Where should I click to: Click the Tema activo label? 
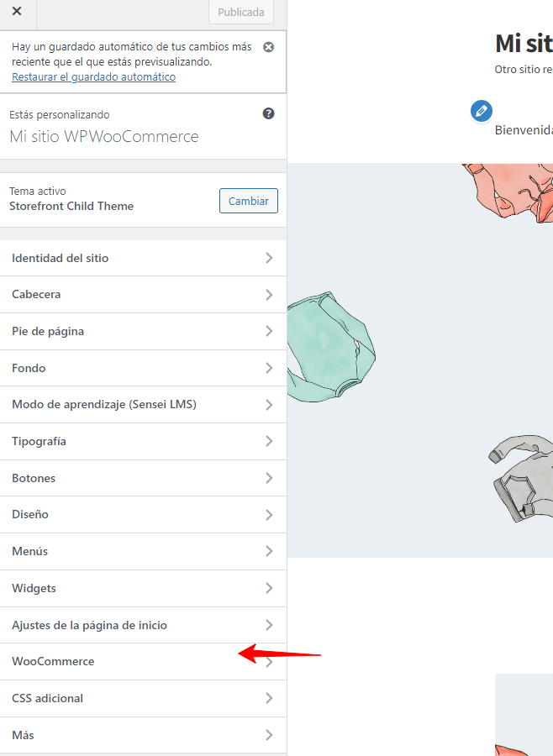click(x=38, y=192)
